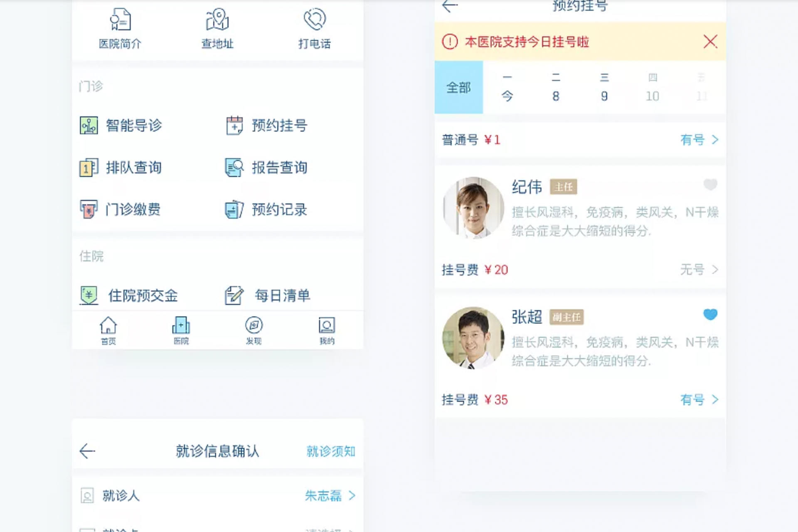Select date 9 (Wednesday)
Image resolution: width=798 pixels, height=532 pixels.
[x=604, y=88]
